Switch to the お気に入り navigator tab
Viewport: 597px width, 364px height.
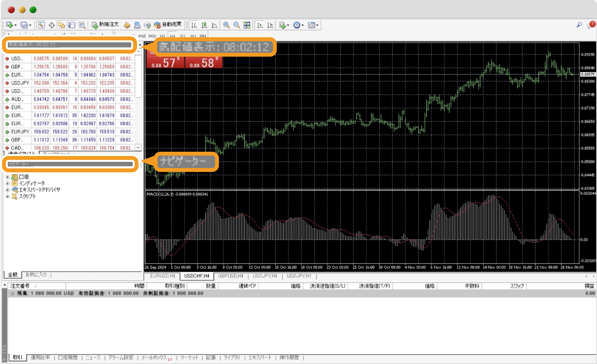point(36,275)
